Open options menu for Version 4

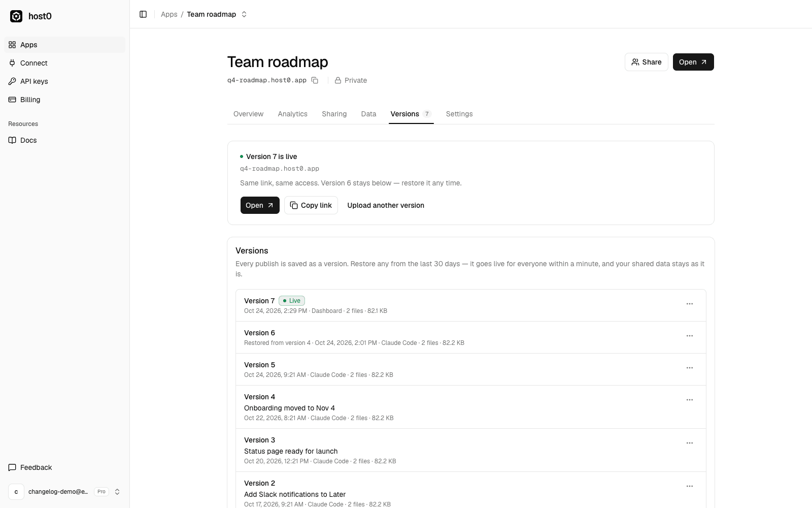click(690, 400)
